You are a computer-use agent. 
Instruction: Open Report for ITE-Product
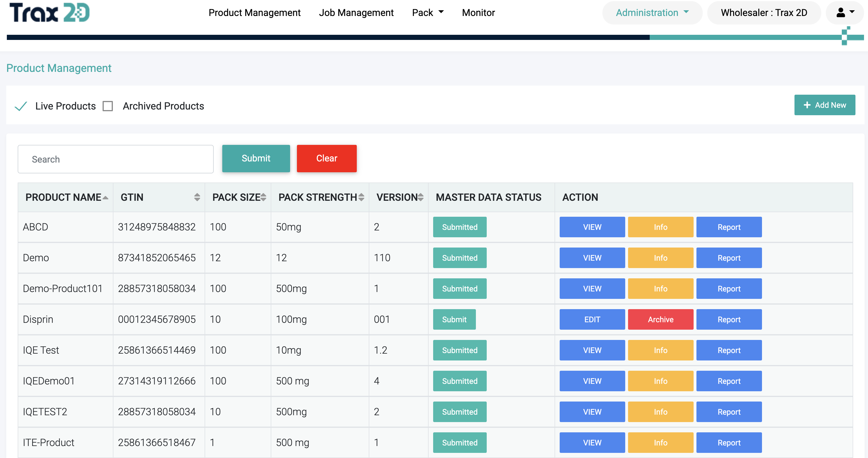[x=729, y=443]
